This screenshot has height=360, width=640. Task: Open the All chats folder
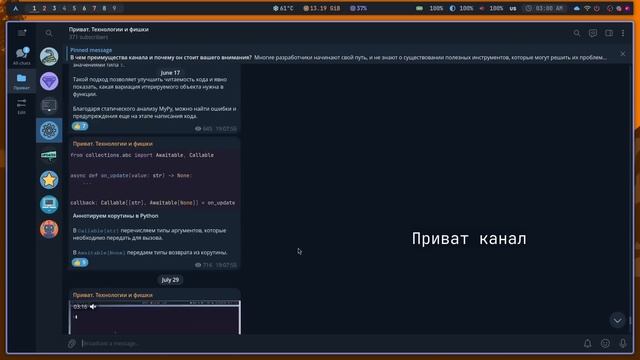(x=22, y=56)
